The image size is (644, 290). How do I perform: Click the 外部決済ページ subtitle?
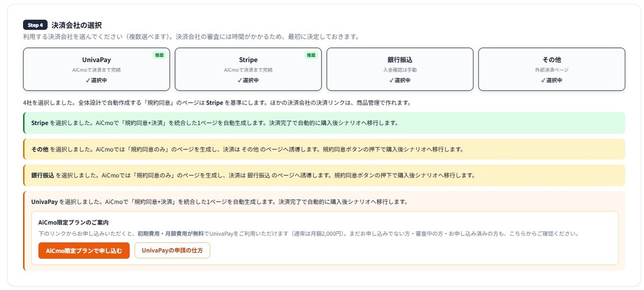point(552,70)
